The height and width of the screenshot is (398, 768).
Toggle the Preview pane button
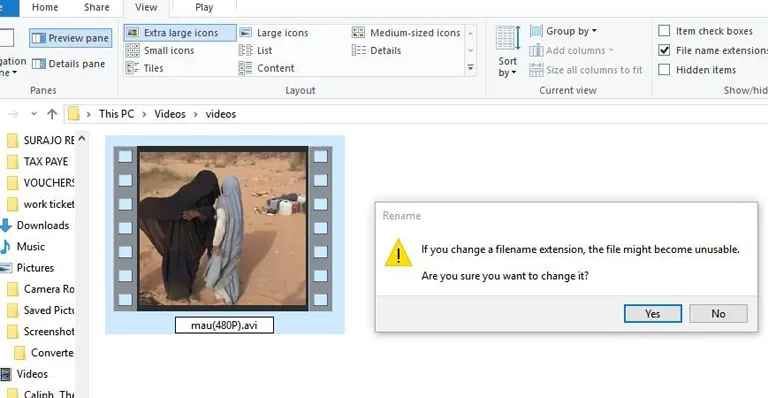point(71,38)
